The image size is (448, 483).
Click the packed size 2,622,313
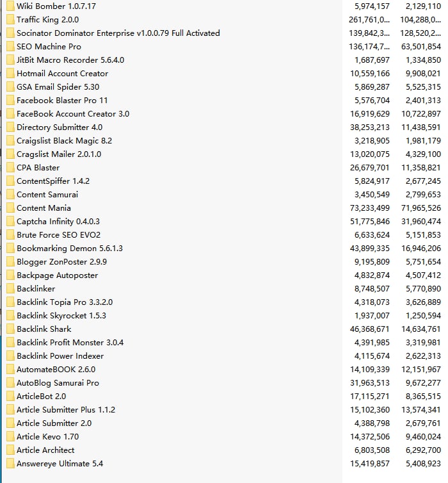tap(423, 356)
